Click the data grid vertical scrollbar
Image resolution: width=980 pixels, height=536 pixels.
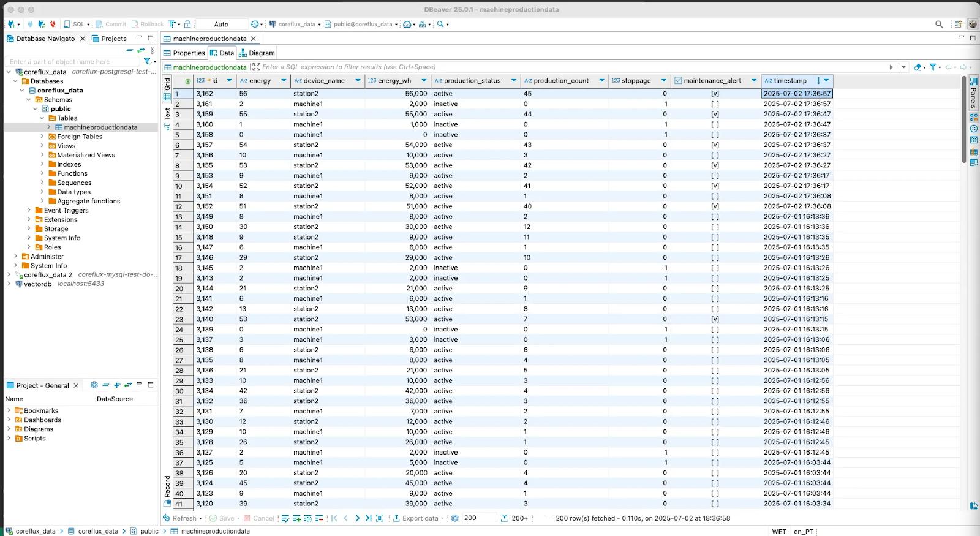(x=963, y=119)
